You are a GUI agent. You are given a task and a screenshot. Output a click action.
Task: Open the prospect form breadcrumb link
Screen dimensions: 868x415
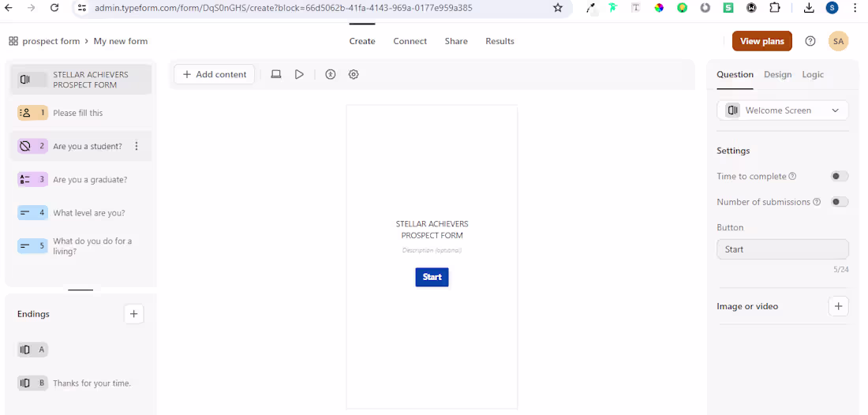coord(51,41)
